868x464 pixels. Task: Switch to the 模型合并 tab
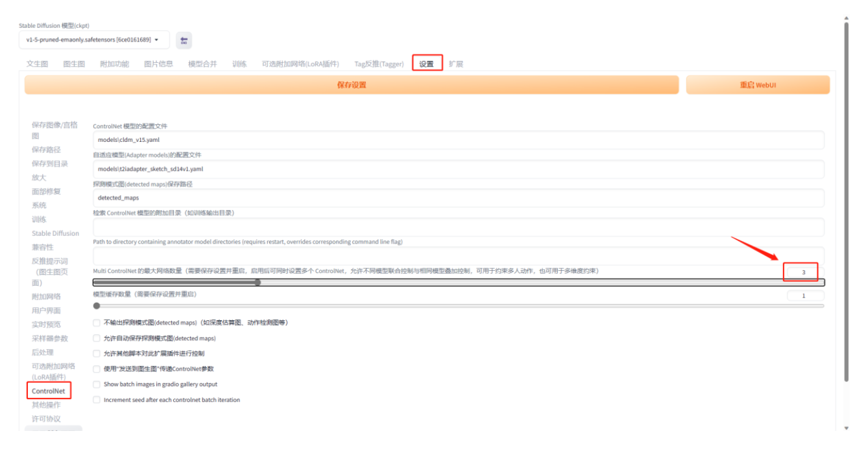pyautogui.click(x=202, y=64)
